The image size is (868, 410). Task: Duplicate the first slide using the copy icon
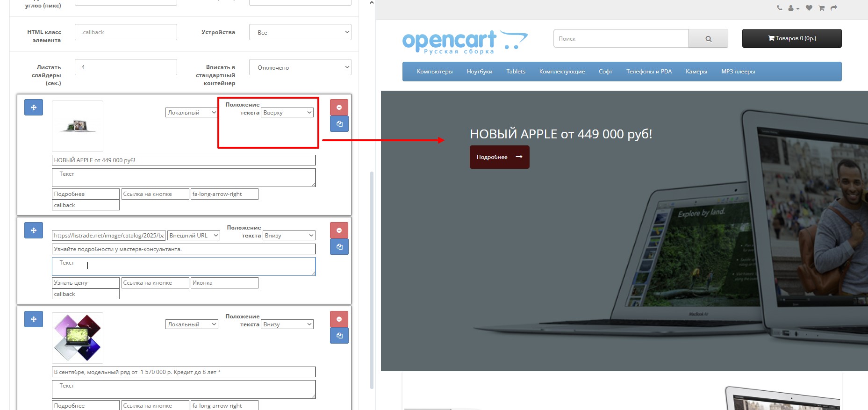pyautogui.click(x=339, y=124)
